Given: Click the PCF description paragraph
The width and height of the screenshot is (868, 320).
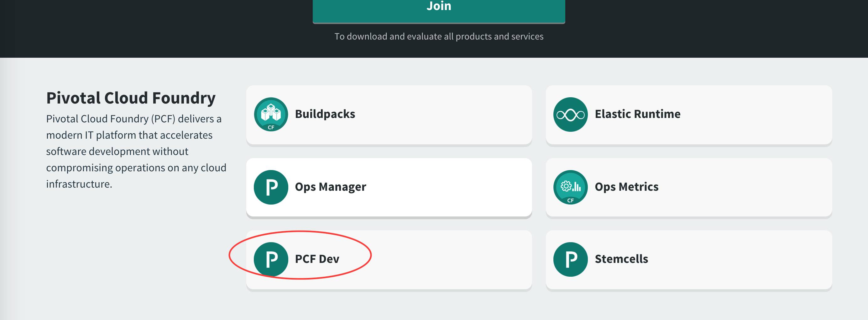Looking at the screenshot, I should point(136,152).
